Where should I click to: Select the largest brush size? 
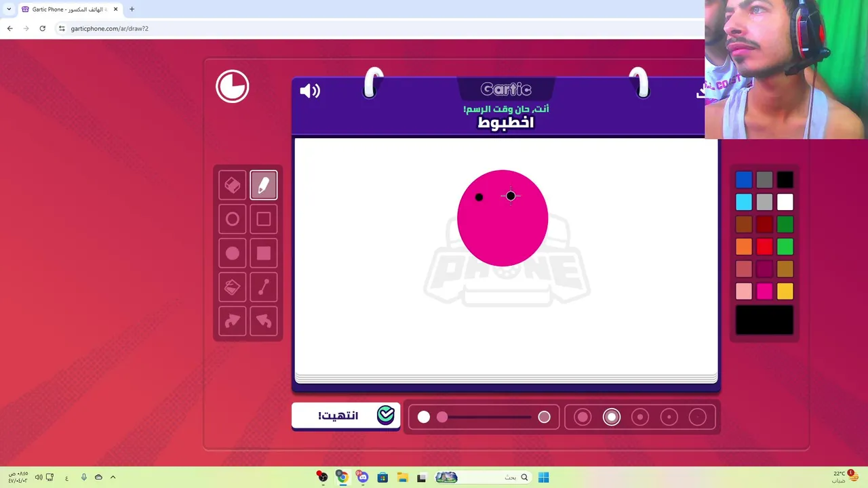pyautogui.click(x=583, y=417)
